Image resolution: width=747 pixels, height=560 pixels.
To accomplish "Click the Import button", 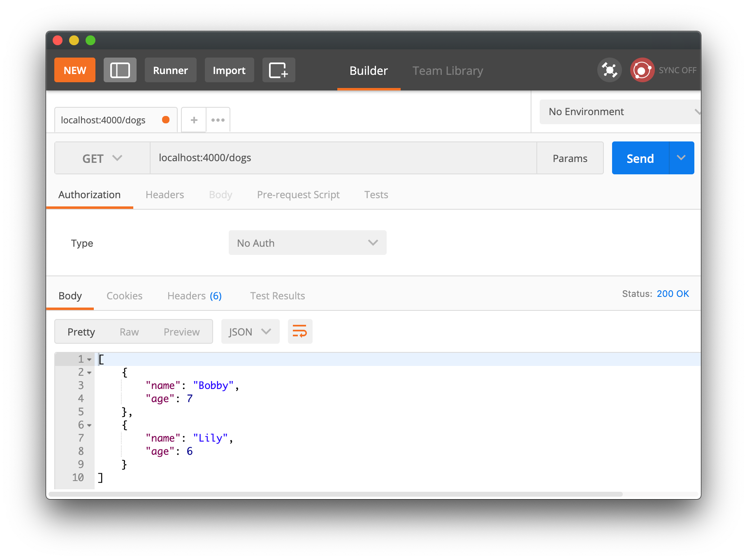I will pyautogui.click(x=229, y=70).
